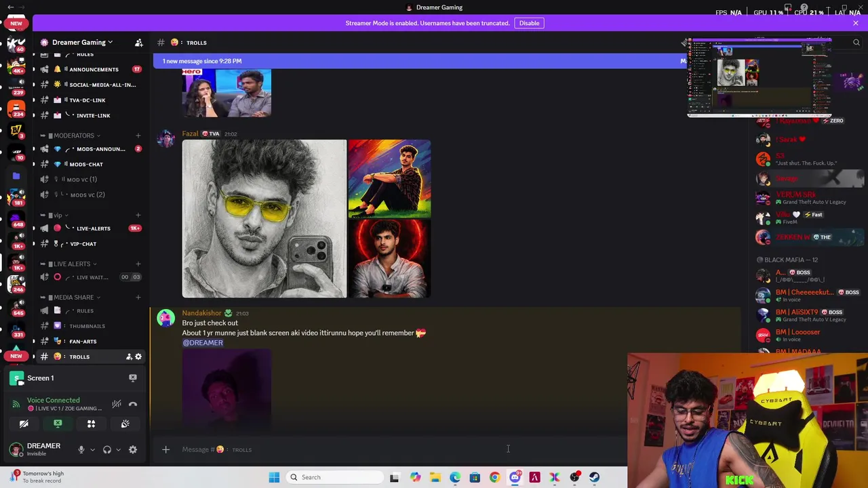Add a channel to LIVE ALERTS category

[x=138, y=264]
